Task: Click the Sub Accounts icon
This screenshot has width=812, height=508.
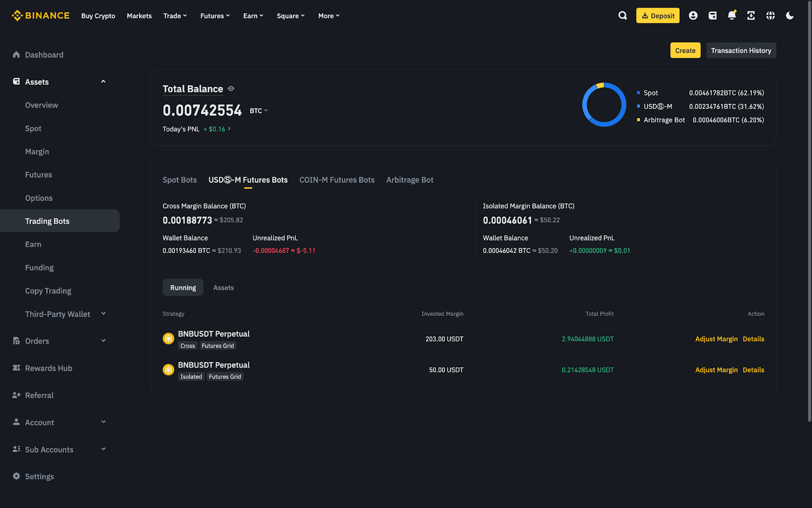Action: (x=16, y=449)
